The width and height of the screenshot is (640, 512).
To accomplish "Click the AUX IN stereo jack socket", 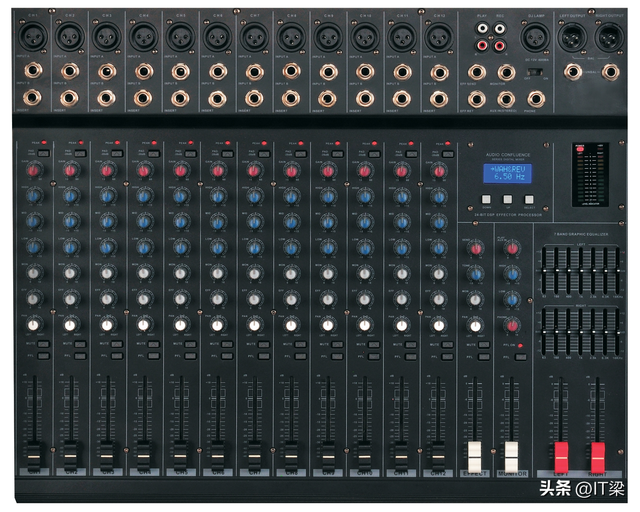I will point(506,99).
